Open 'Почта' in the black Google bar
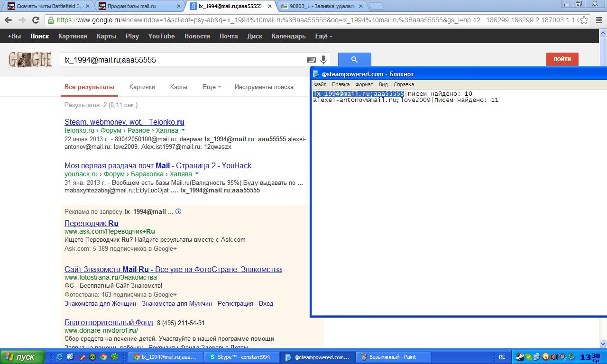 coord(229,36)
